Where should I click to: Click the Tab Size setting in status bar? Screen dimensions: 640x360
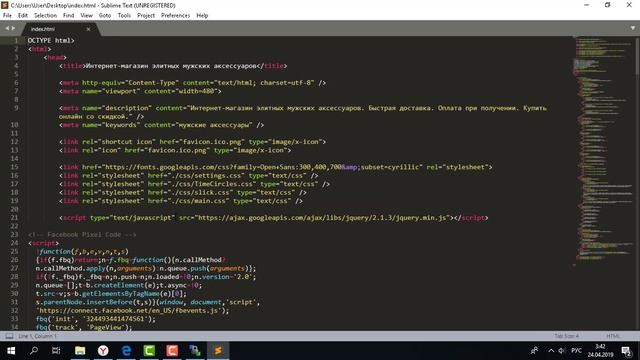567,336
